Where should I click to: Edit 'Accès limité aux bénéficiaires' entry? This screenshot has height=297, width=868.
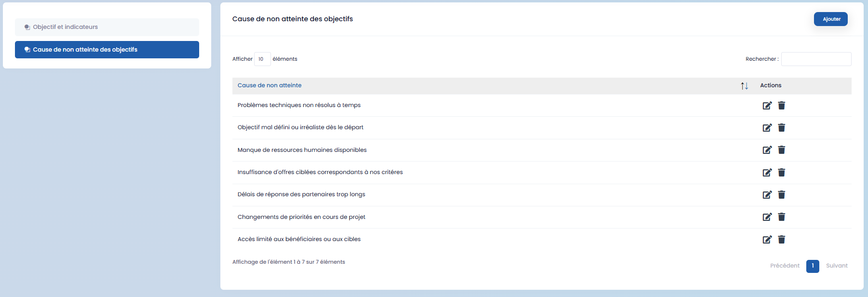point(767,240)
